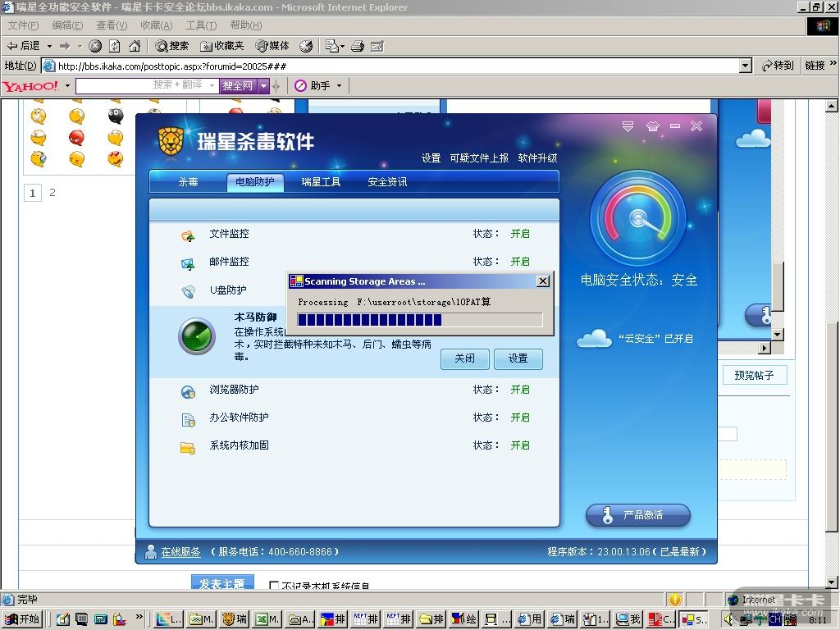Click the address bar URL field
Viewport: 840px width, 630px height.
(396, 66)
